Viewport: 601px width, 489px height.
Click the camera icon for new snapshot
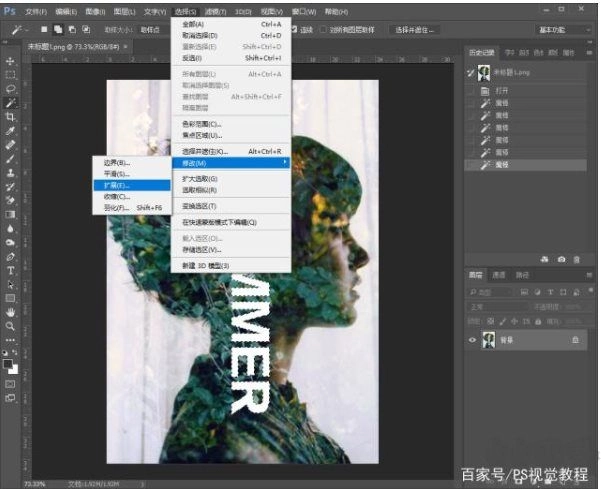tap(561, 259)
